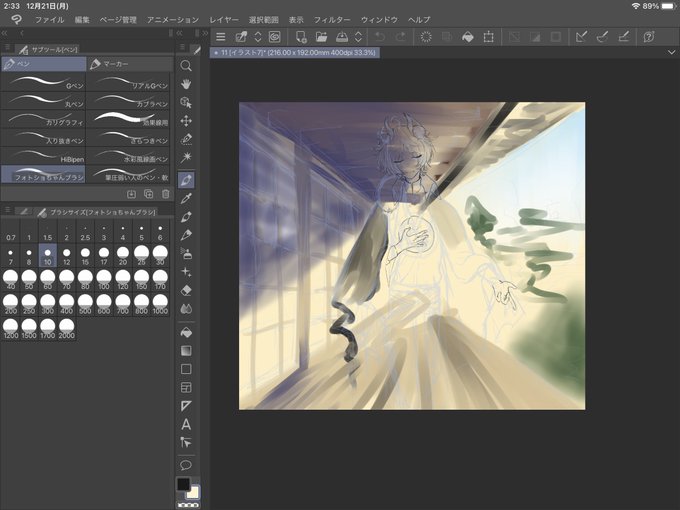This screenshot has height=510, width=680.
Task: Select the Hand move tool
Action: click(186, 84)
